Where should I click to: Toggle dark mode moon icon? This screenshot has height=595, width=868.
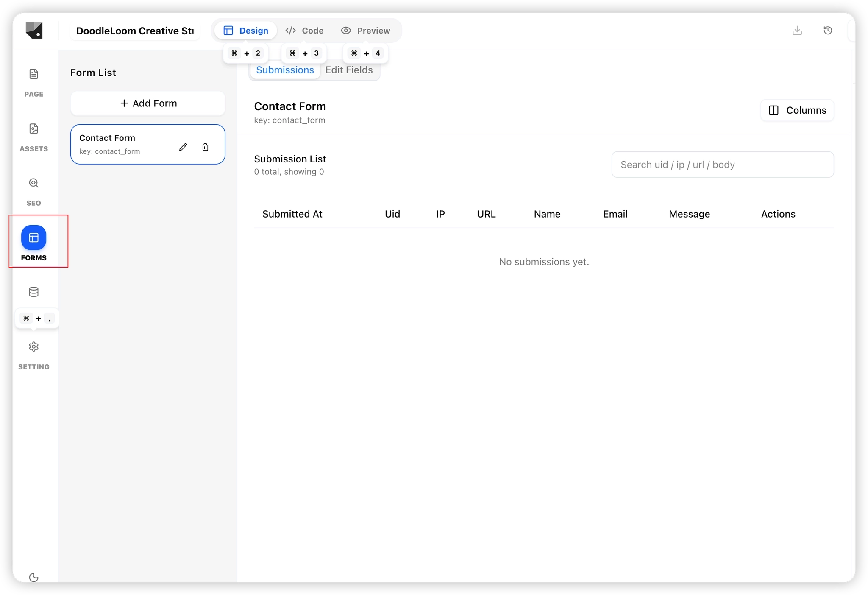(x=33, y=577)
